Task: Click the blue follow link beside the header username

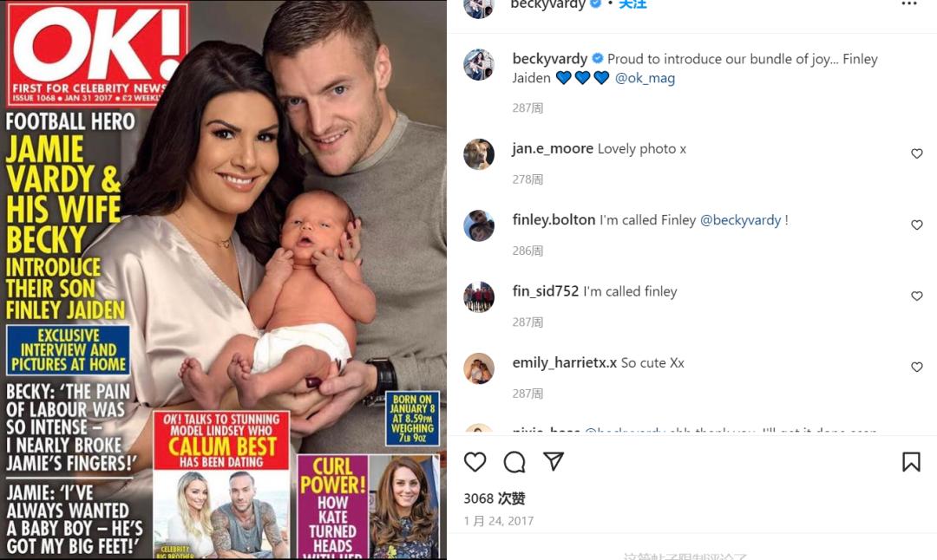Action: 632,4
